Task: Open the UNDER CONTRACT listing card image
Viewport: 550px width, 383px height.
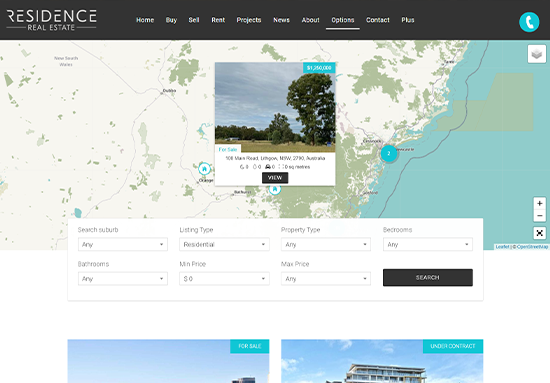Action: [x=382, y=361]
